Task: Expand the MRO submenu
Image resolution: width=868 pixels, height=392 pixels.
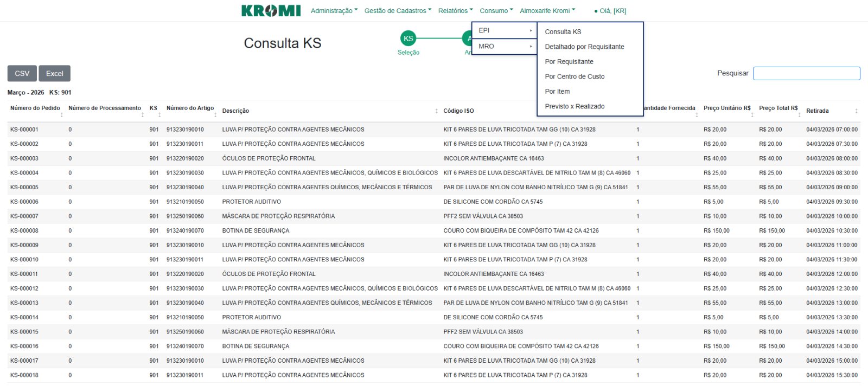Action: point(504,46)
